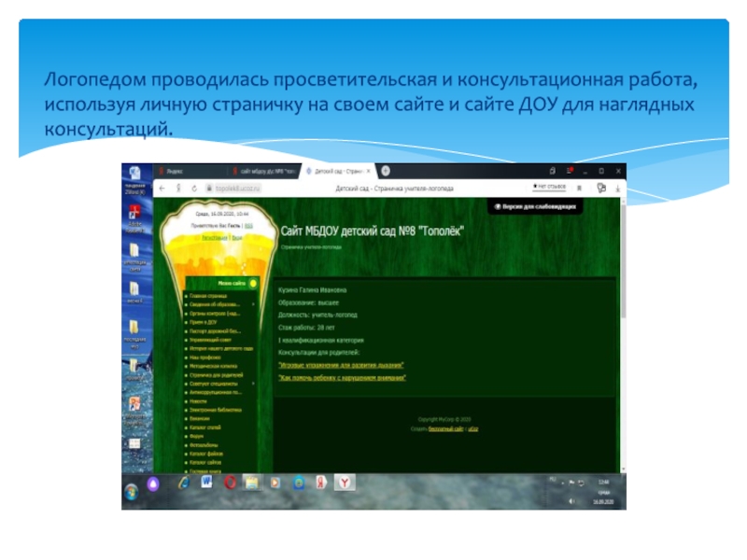The height and width of the screenshot is (560, 747).
Task: Open the folder icon labeled 'весна 6'
Action: [134, 291]
